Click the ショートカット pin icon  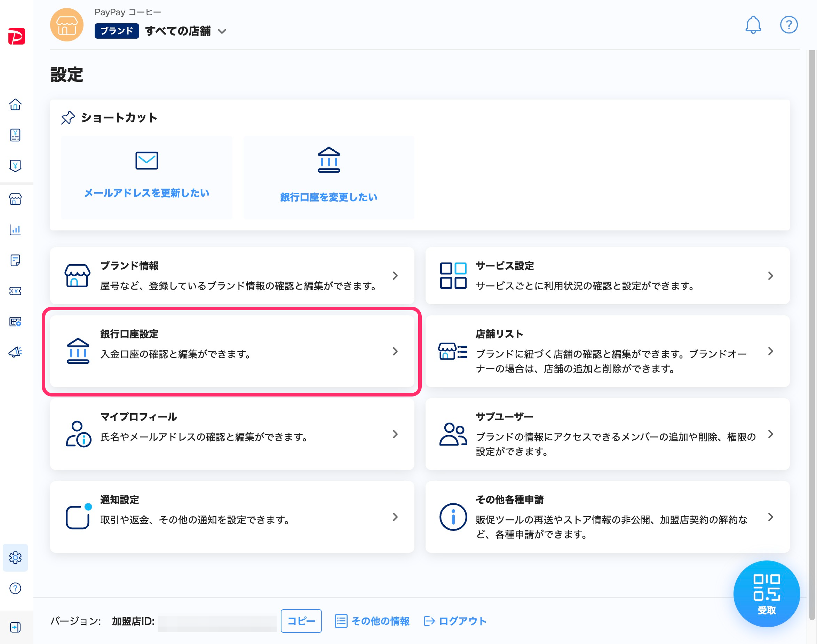click(68, 118)
